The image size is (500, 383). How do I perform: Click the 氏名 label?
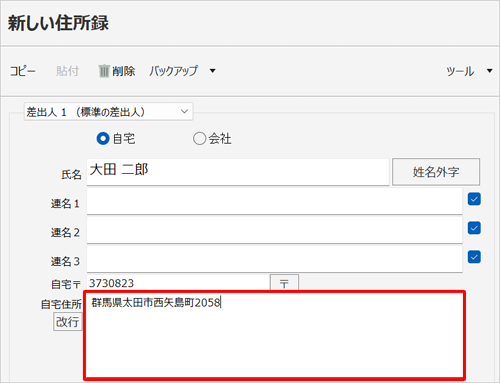(x=71, y=174)
